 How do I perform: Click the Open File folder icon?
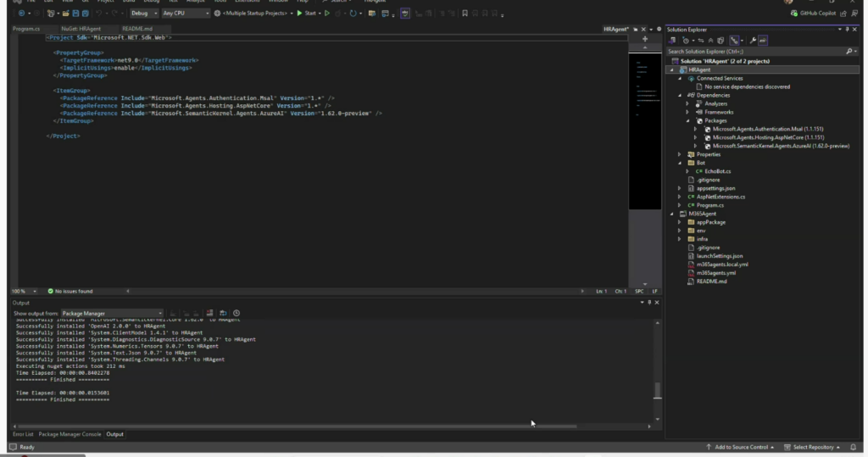tap(65, 14)
